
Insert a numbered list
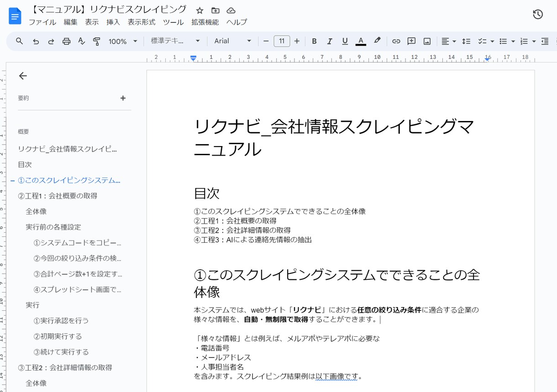(524, 41)
